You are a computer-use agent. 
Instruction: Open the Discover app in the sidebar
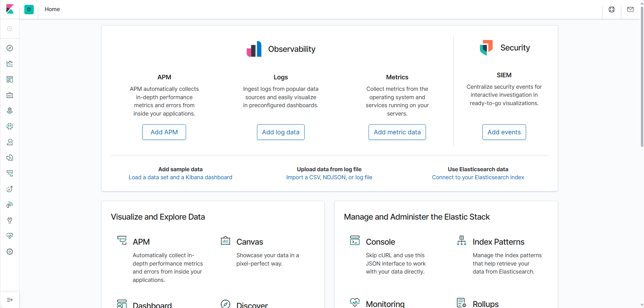click(x=10, y=48)
